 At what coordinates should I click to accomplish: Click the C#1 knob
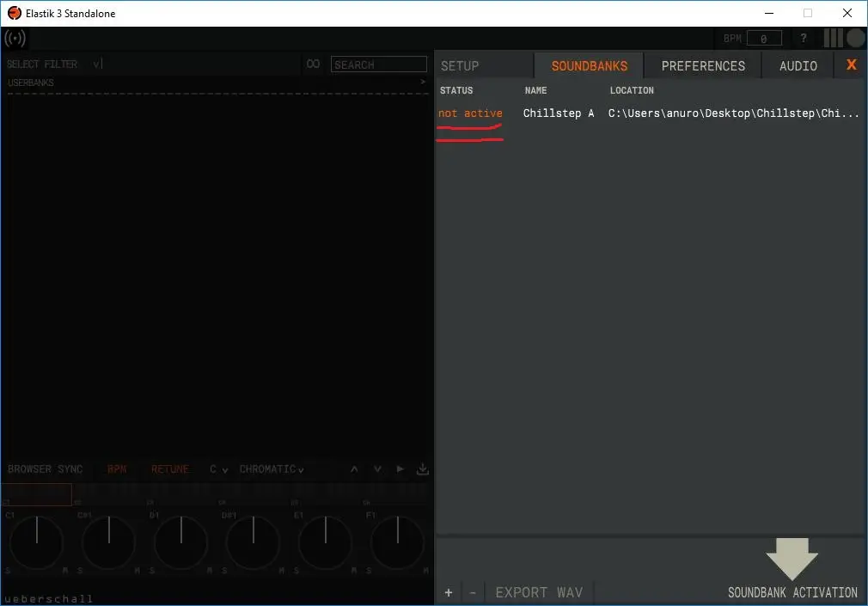point(109,543)
